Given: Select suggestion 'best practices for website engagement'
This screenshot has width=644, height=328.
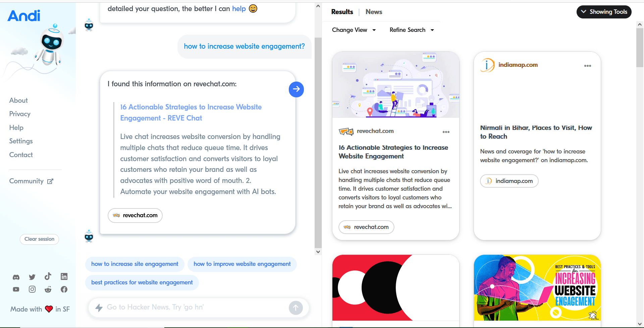Looking at the screenshot, I should click(x=142, y=283).
